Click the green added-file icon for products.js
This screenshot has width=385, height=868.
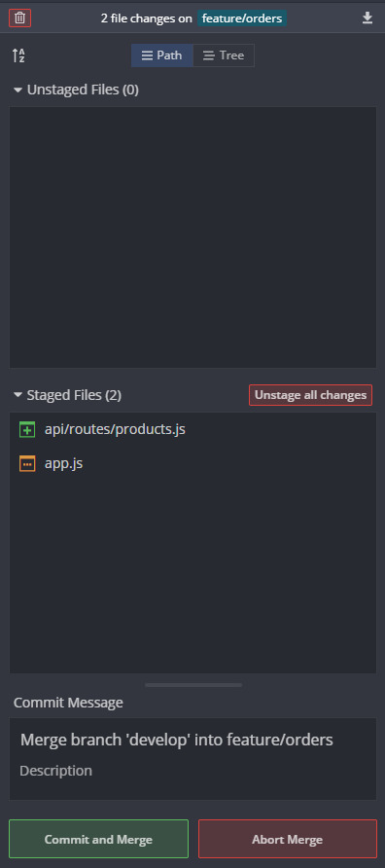(x=27, y=429)
